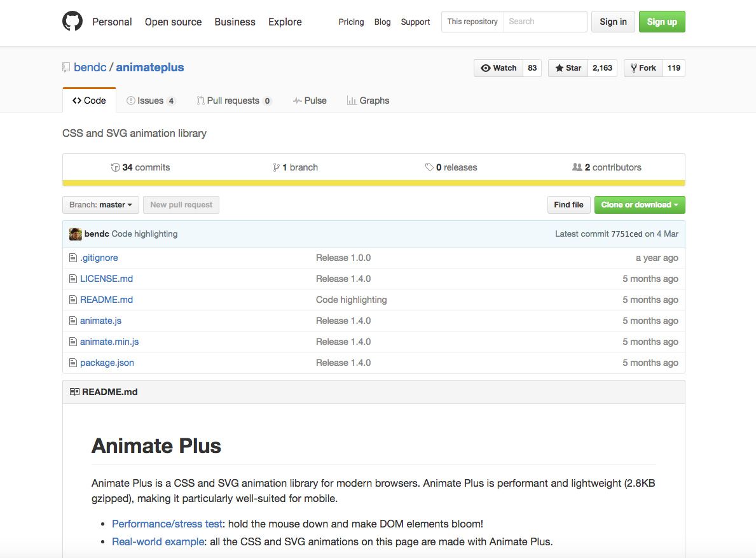Open the Branch: master dropdown

pyautogui.click(x=100, y=205)
